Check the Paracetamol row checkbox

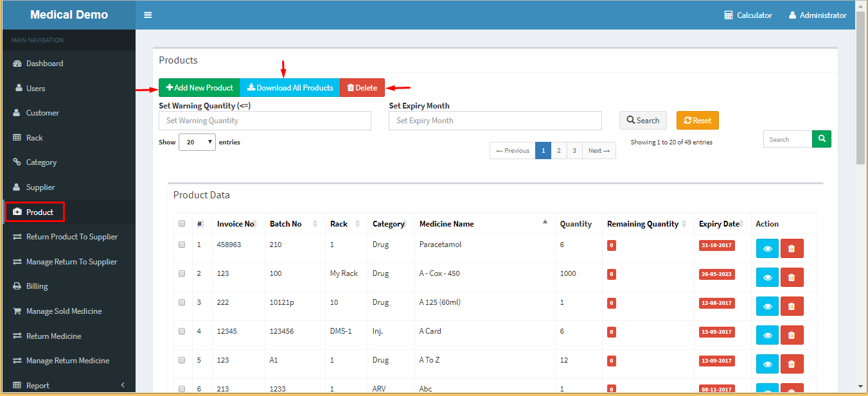click(x=182, y=245)
